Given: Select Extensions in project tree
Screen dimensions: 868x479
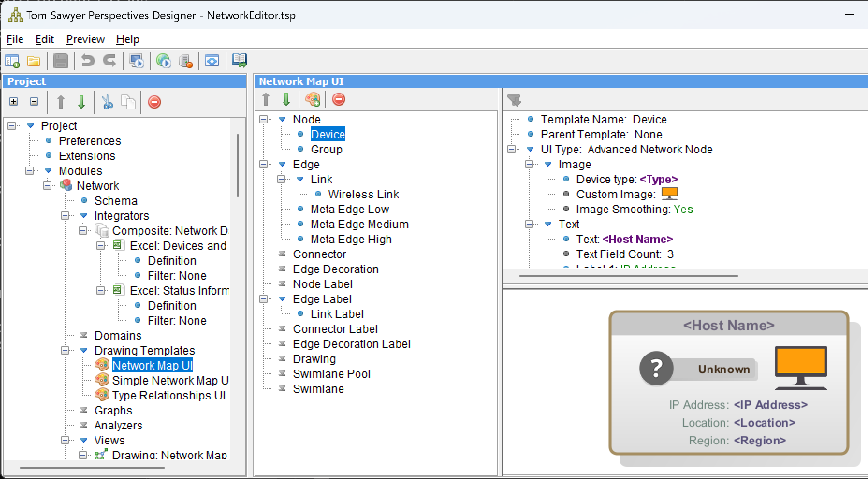Looking at the screenshot, I should pos(87,156).
